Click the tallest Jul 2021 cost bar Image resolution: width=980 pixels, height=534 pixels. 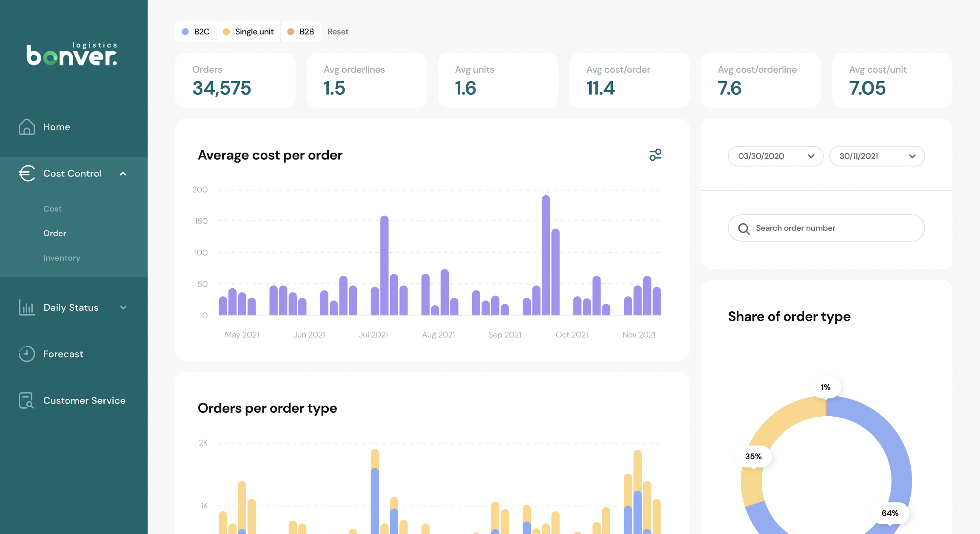(x=384, y=265)
